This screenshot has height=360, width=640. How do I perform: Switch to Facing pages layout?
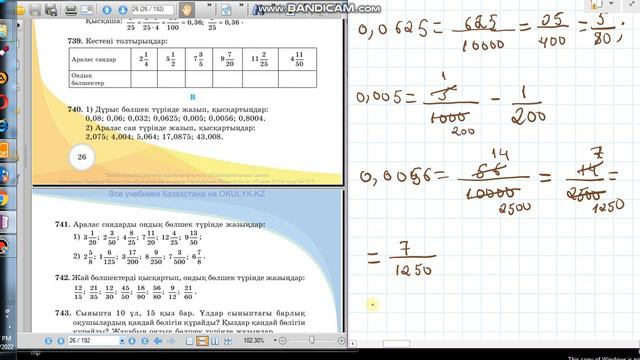(x=215, y=340)
